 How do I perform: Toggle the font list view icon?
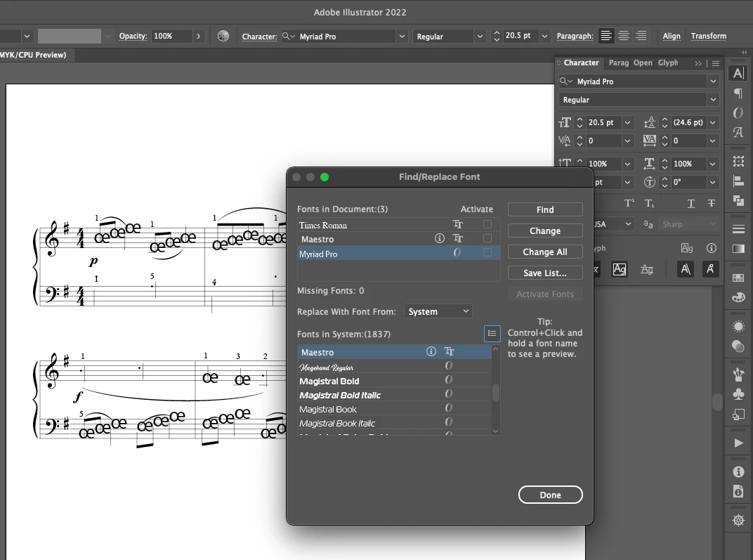tap(492, 333)
